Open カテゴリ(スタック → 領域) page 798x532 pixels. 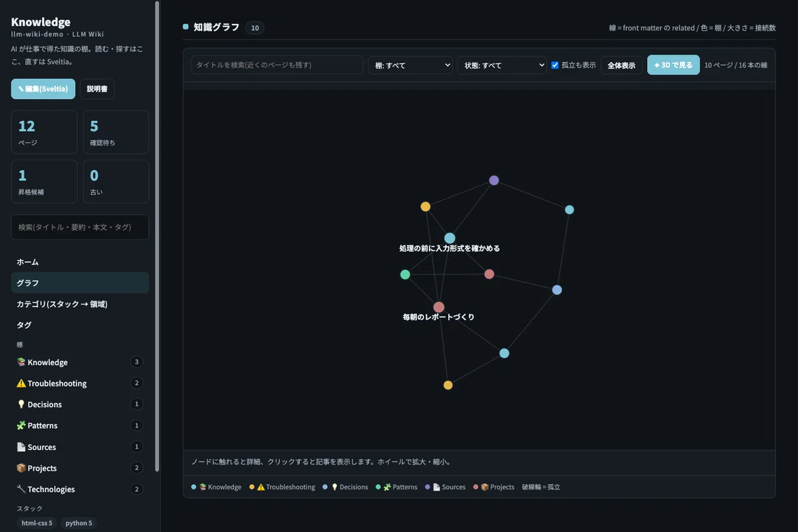coord(80,304)
